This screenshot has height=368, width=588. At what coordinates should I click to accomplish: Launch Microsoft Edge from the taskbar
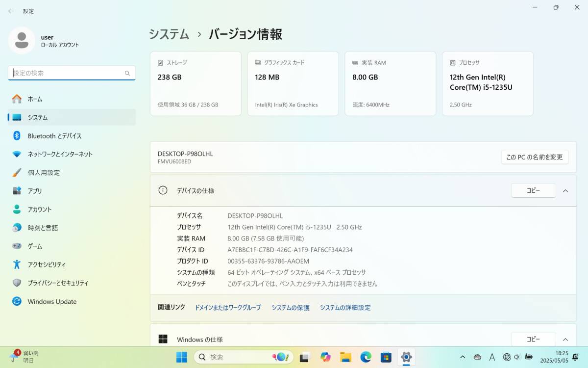pos(366,357)
